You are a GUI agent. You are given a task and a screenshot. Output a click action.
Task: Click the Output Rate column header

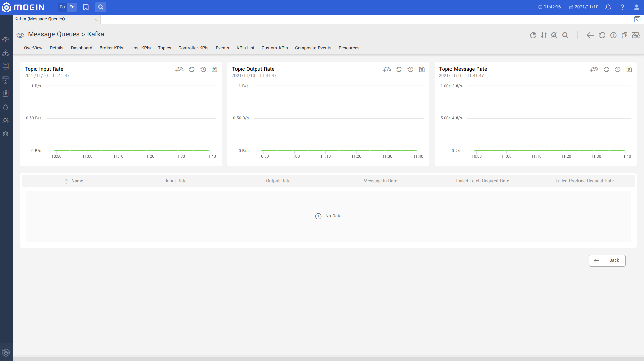coord(278,181)
